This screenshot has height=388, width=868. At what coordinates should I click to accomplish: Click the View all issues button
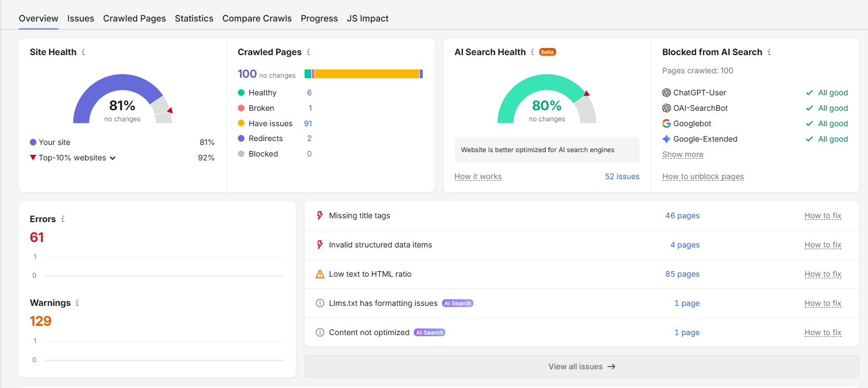pos(582,367)
